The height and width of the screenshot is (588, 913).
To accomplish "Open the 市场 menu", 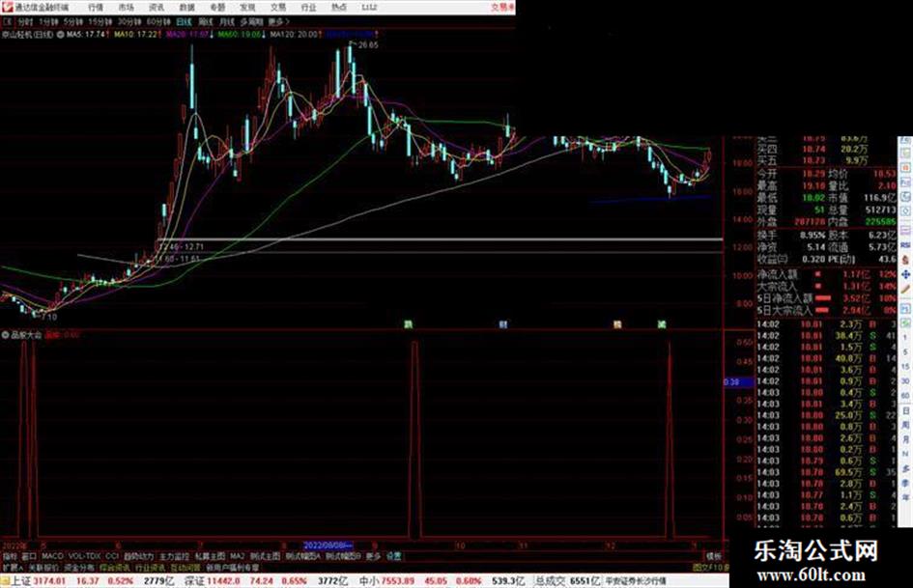I will (x=126, y=7).
